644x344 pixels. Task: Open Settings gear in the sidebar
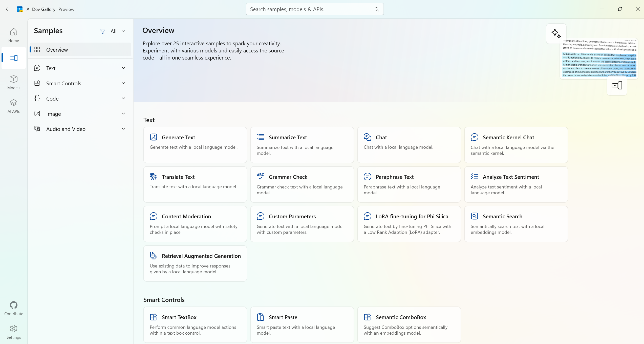tap(14, 332)
